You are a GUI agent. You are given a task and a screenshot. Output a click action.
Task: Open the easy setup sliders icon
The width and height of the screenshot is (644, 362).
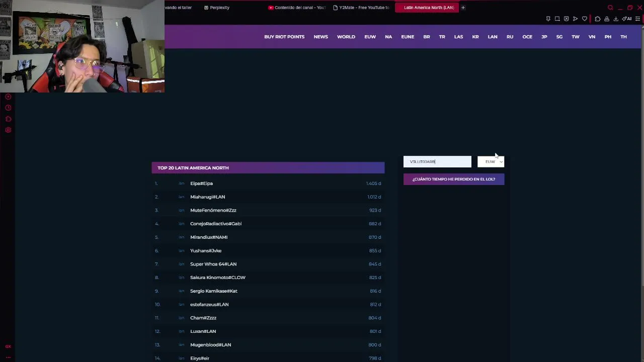coord(637,19)
